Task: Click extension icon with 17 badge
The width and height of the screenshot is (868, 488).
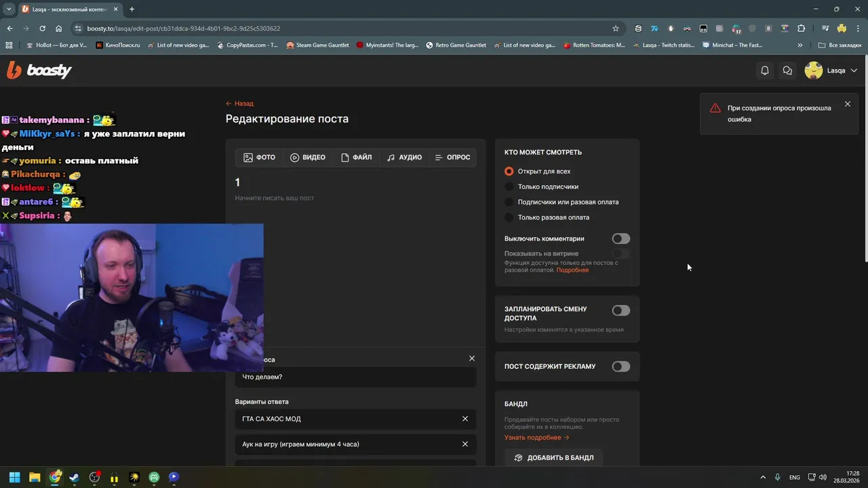Action: click(736, 28)
